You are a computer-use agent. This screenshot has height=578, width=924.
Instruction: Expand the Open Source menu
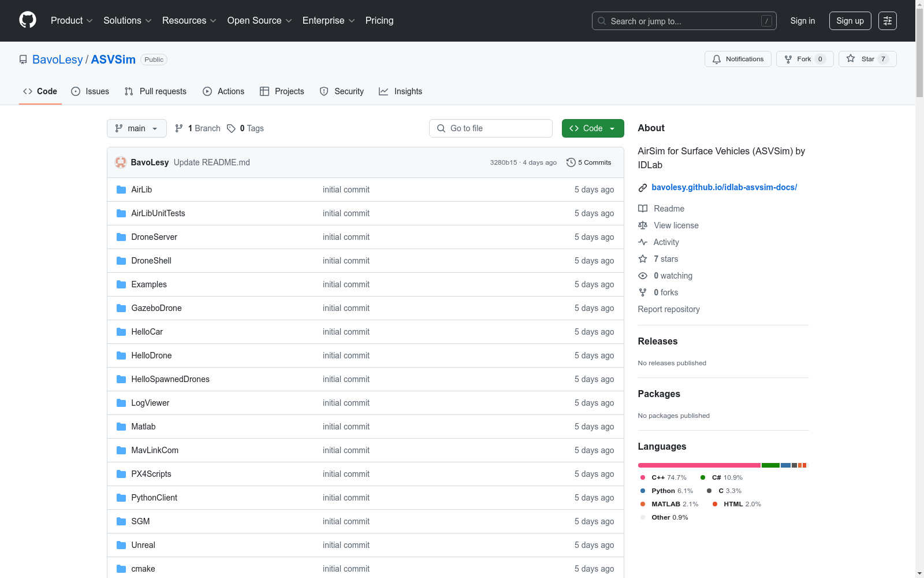[260, 20]
